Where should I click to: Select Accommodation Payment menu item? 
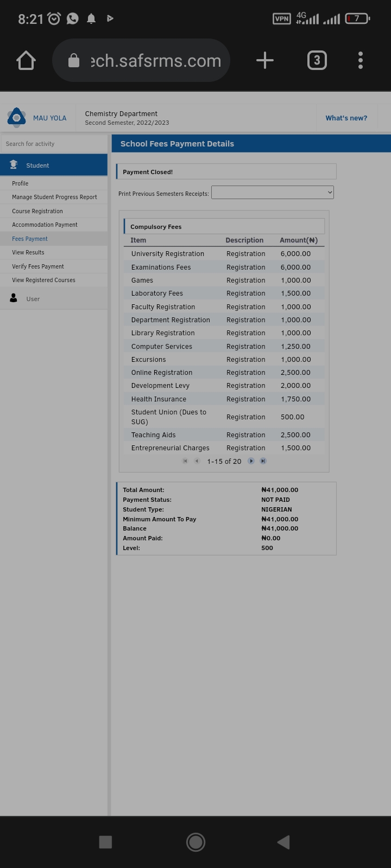click(x=45, y=225)
